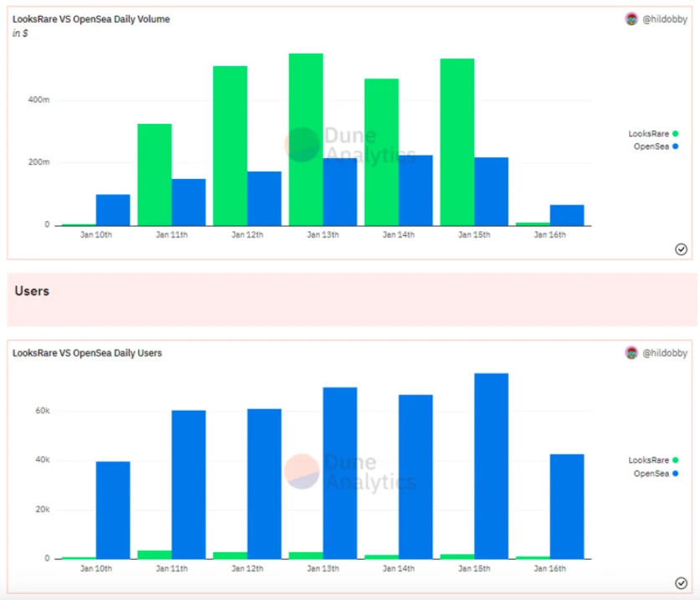This screenshot has width=700, height=600.
Task: Click the '60k' axis label in the Users chart
Action: coord(43,411)
